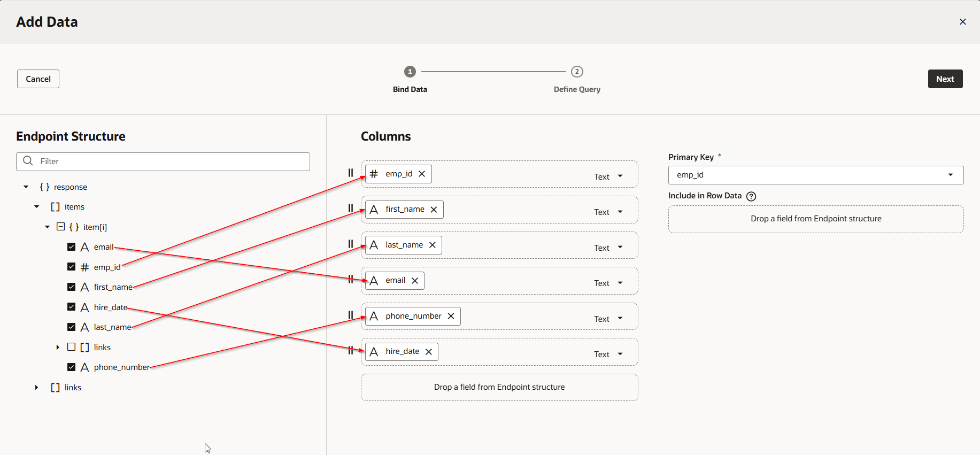Uncheck the hire_date field checkbox
Viewport: 980px width, 455px height.
[x=71, y=307]
